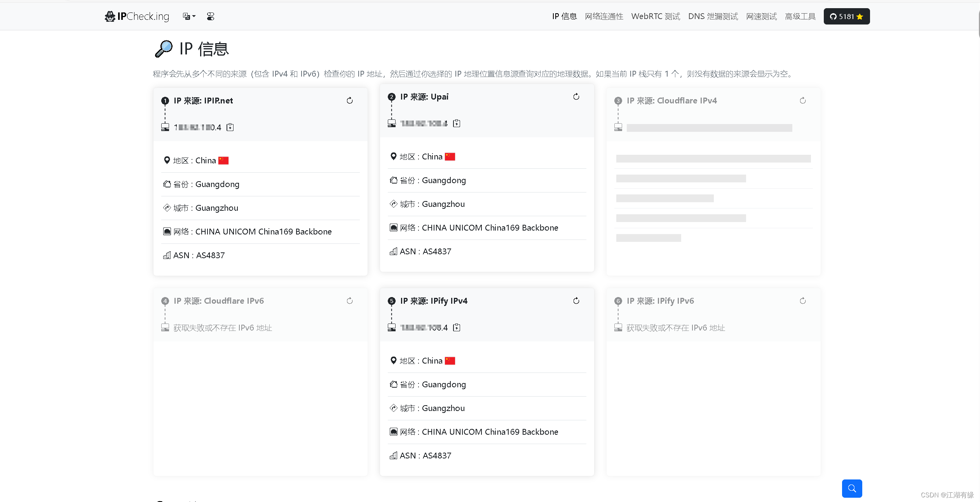The width and height of the screenshot is (980, 502).
Task: Copy the IPify IPv4 address
Action: (x=457, y=328)
